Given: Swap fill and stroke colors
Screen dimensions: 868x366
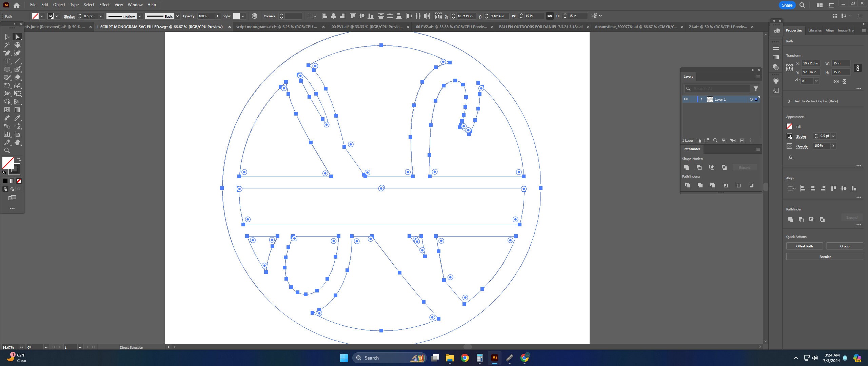Looking at the screenshot, I should (19, 159).
